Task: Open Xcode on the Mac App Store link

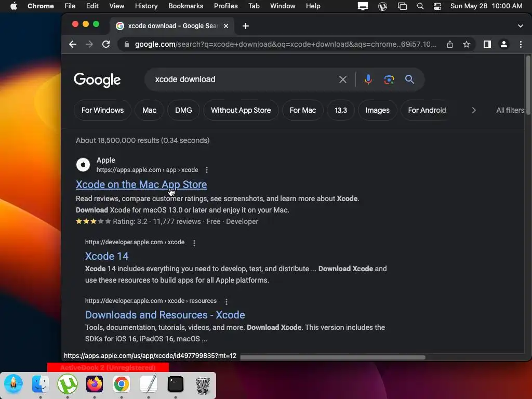Action: (141, 184)
